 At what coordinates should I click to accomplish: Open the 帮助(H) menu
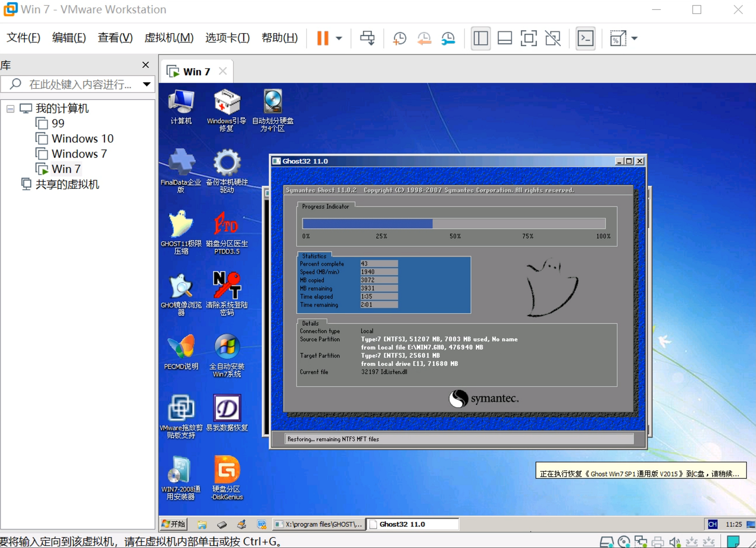tap(279, 38)
